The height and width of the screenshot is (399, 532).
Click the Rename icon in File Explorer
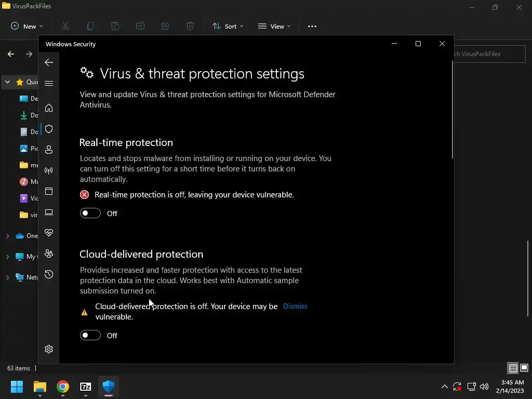tap(140, 26)
